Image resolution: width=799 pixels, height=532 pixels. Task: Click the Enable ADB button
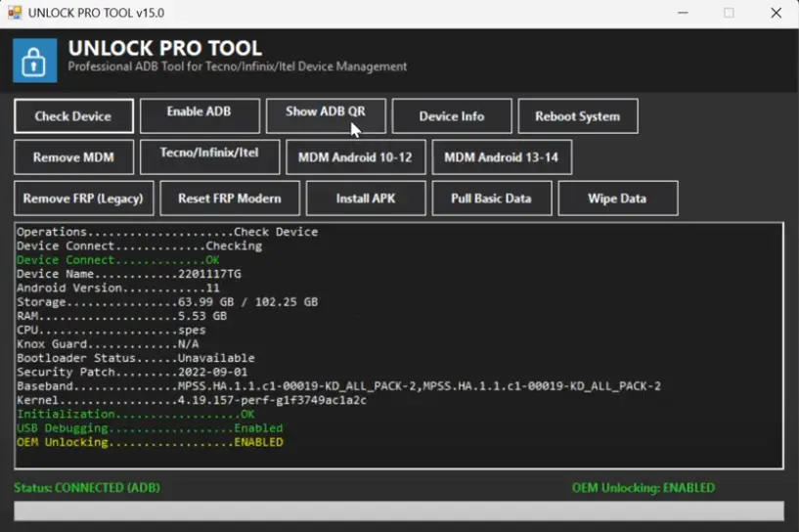(200, 116)
